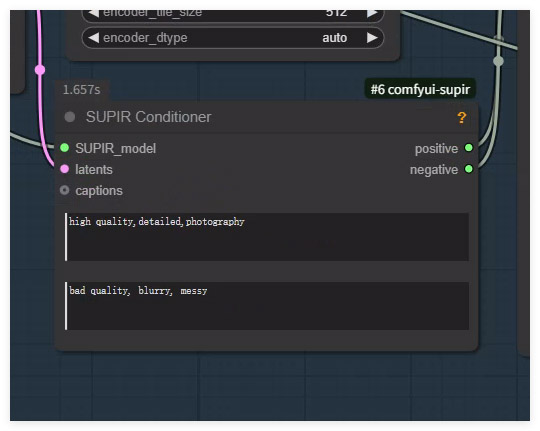Click the encoder_tile_size value field
The height and width of the screenshot is (431, 540).
point(233,14)
